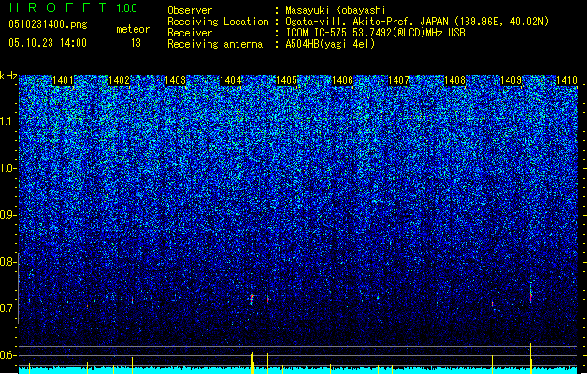Viewport: 588px width, 374px height.
Task: Click the 1410 time marker
Action: (x=566, y=80)
